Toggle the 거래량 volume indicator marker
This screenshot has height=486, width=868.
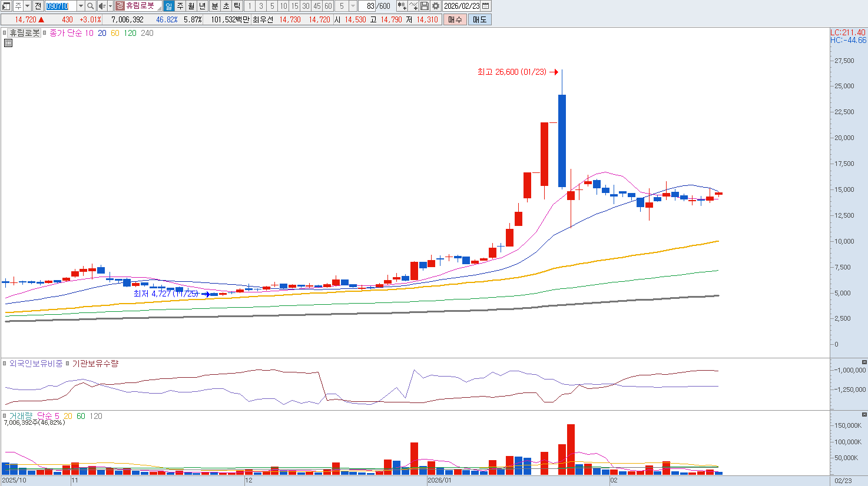pos(5,416)
